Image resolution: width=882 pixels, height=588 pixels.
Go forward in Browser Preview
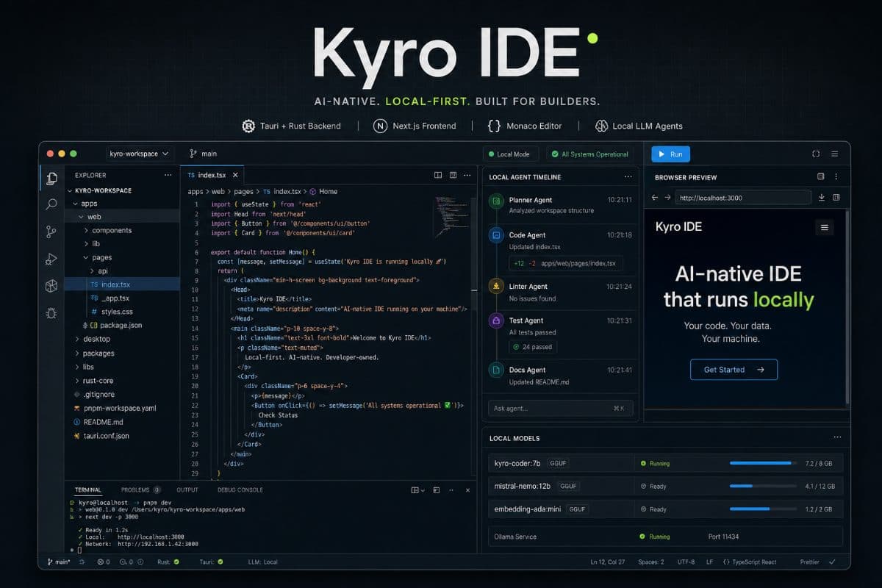pos(667,198)
